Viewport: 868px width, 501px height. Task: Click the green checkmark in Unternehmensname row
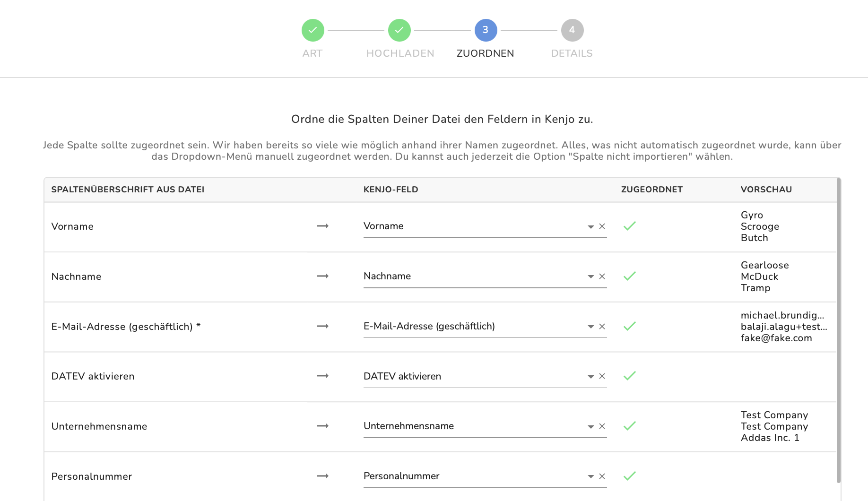pyautogui.click(x=630, y=426)
